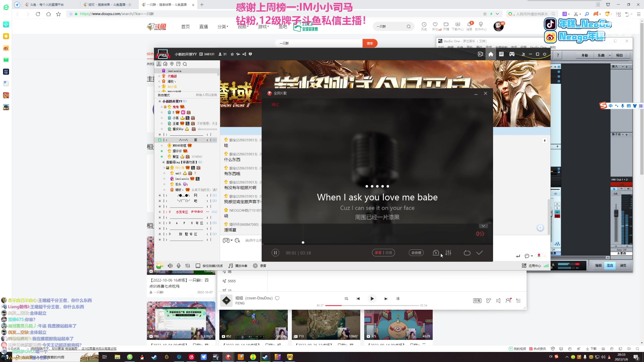This screenshot has width=644, height=362.
Task: Search channel members with the magnifier icon
Action: point(185,64)
